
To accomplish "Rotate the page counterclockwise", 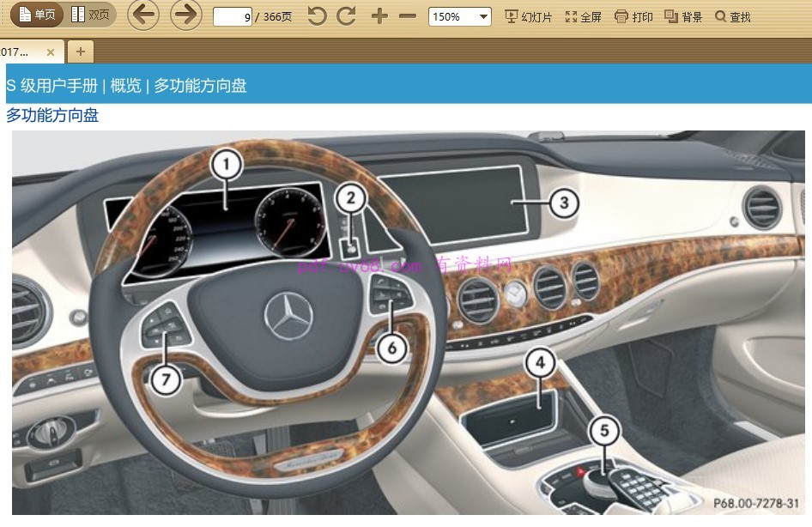I will tap(317, 15).
